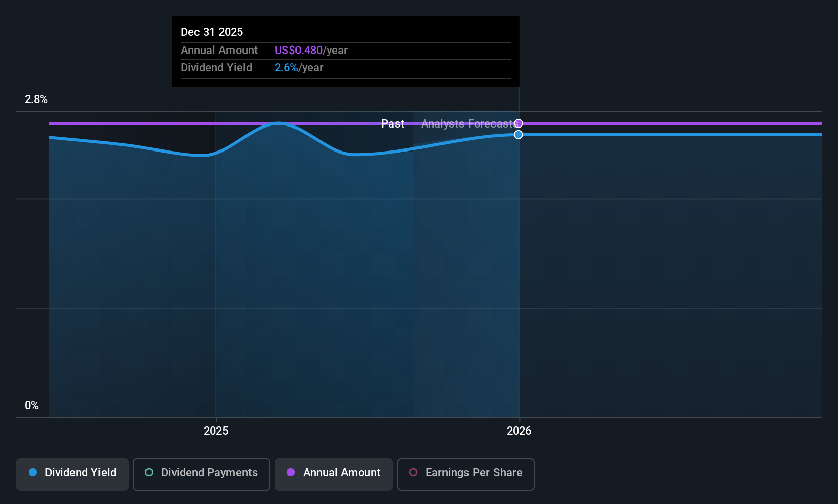Click the Analysts Forecasts label
The image size is (838, 504).
pyautogui.click(x=469, y=124)
